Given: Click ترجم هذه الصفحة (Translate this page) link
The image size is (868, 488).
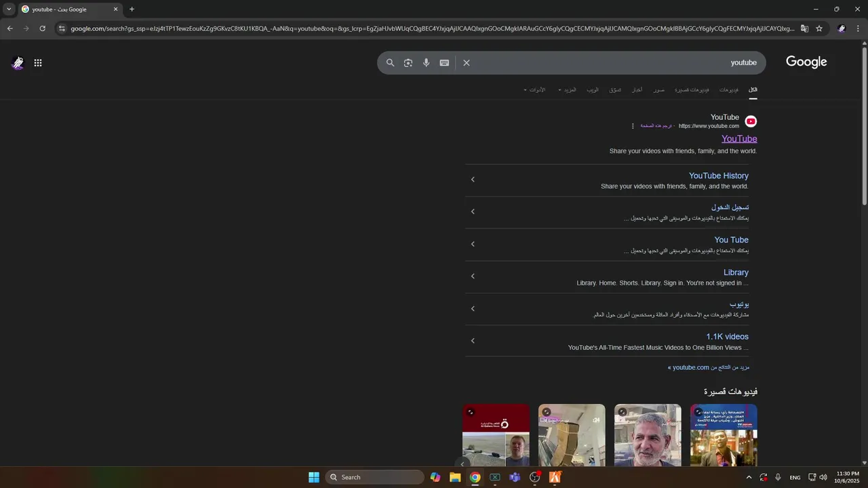Looking at the screenshot, I should click(x=656, y=126).
